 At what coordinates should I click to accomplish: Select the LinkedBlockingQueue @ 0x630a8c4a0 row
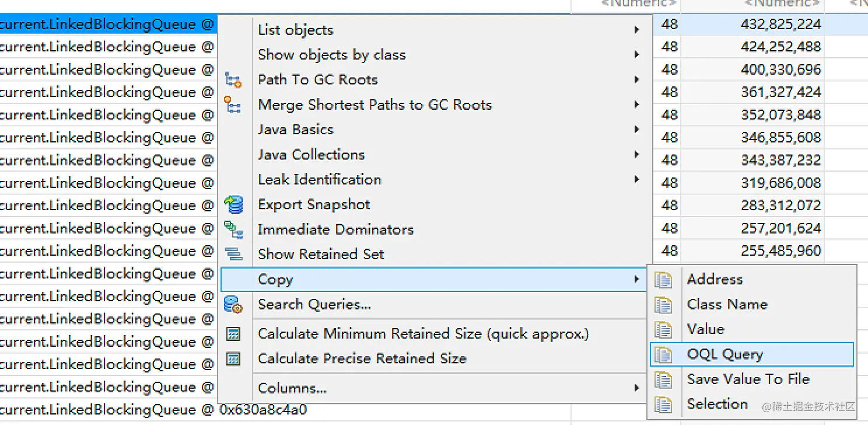coord(153,410)
